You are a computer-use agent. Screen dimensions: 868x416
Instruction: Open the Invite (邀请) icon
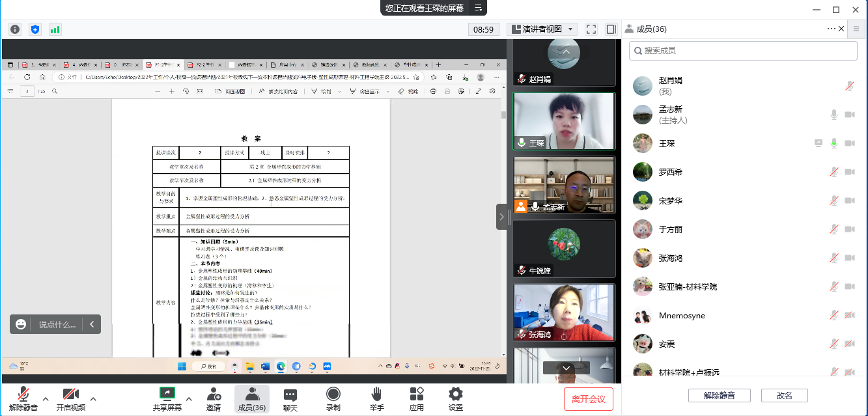(x=213, y=398)
